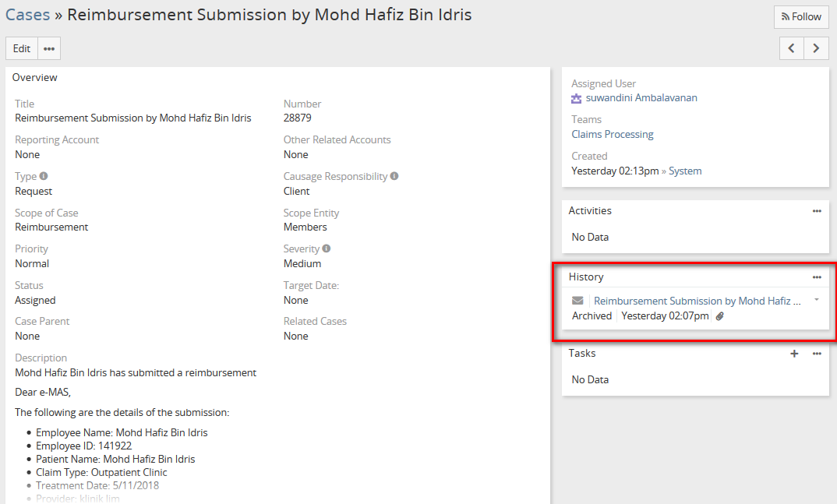The image size is (837, 504).
Task: Open the History panel options menu
Action: (x=817, y=277)
